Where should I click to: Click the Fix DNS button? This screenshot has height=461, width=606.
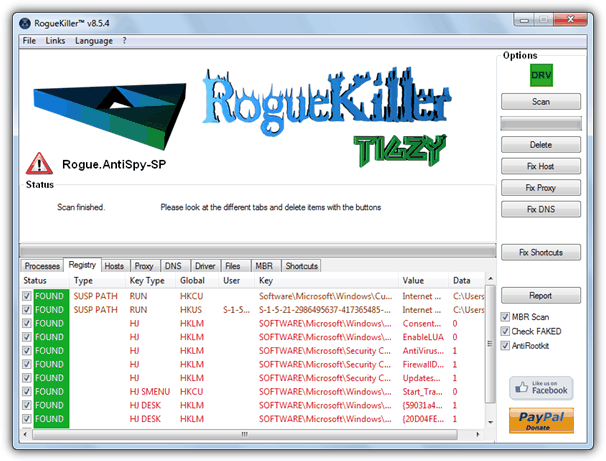tap(541, 209)
